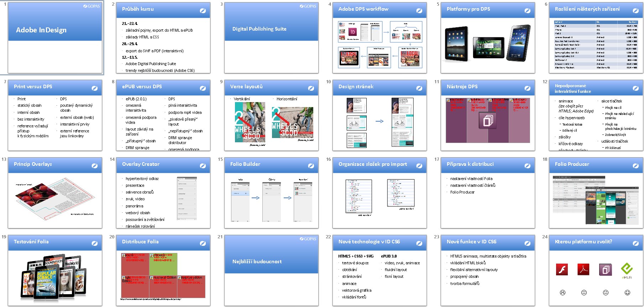
Task: Click the round logo in the Nepodporované interaktivní funkce header
Action: pos(635,88)
